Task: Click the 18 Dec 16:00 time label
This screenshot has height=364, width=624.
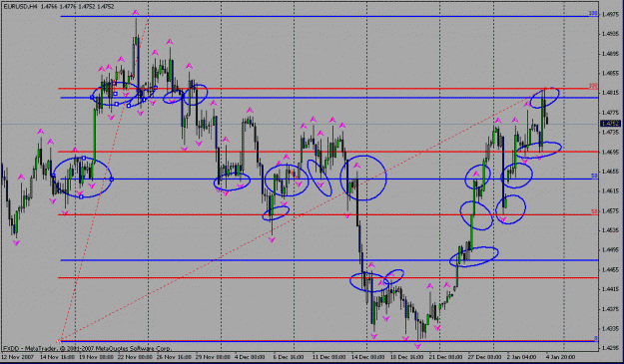Action: click(x=406, y=357)
